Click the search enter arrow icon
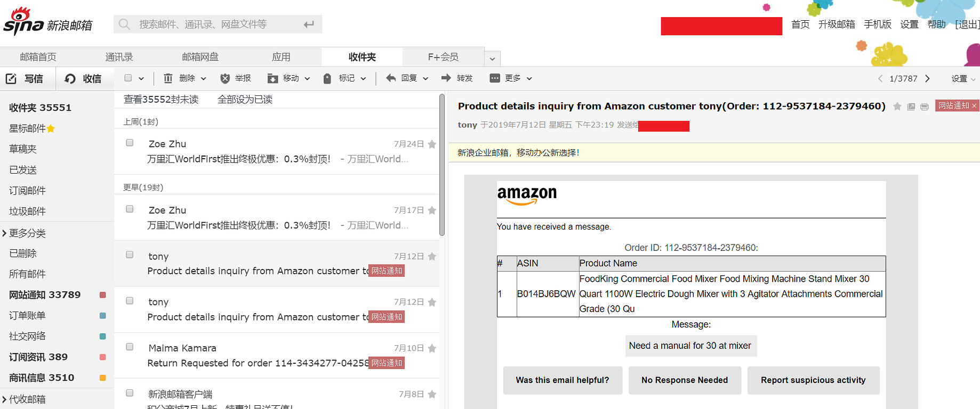 [x=309, y=24]
